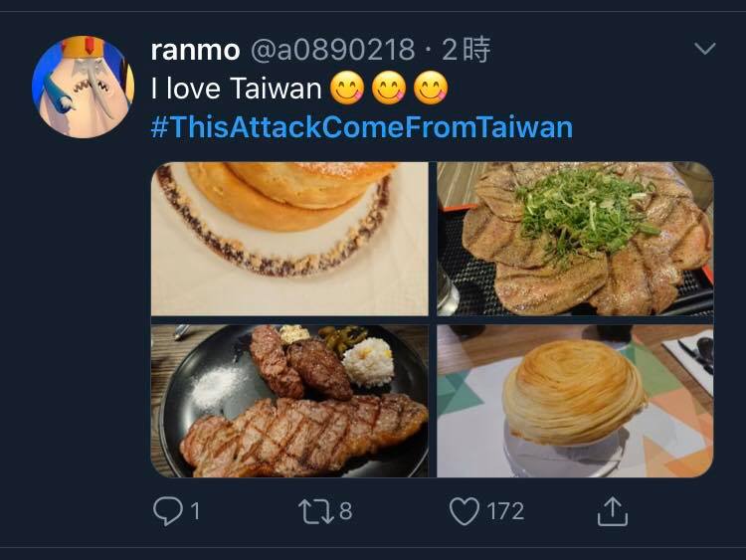View the pancake photo thumbnail

point(289,239)
